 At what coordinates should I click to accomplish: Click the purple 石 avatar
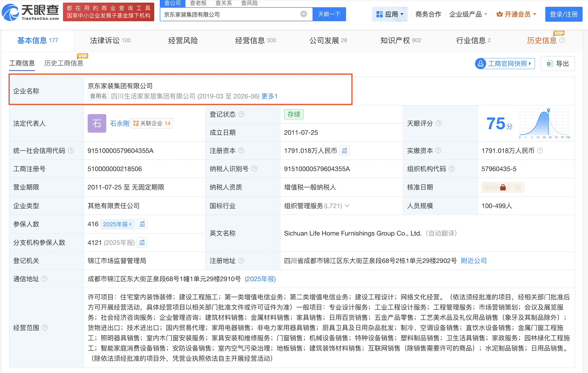click(97, 124)
